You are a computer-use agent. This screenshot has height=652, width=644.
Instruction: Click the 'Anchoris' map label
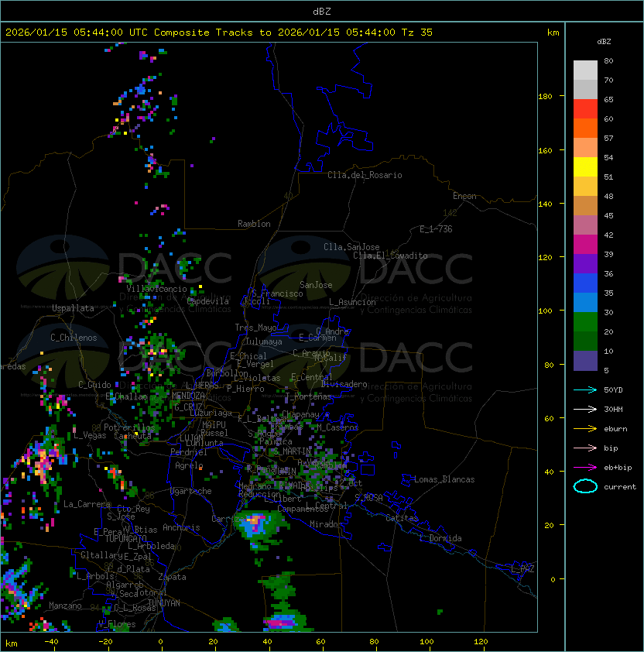coord(181,527)
